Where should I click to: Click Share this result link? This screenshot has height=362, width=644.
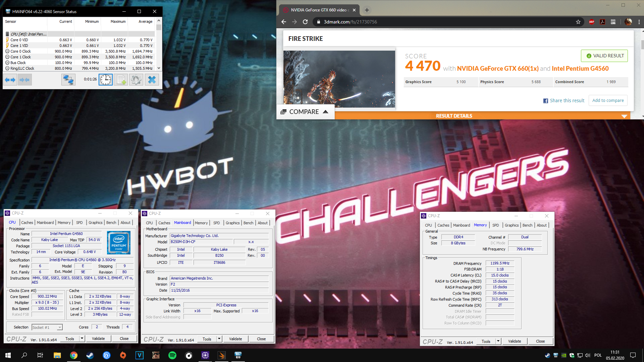564,101
